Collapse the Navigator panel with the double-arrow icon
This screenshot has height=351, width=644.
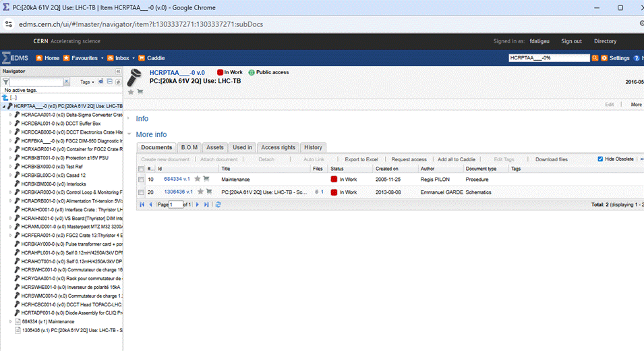point(119,71)
